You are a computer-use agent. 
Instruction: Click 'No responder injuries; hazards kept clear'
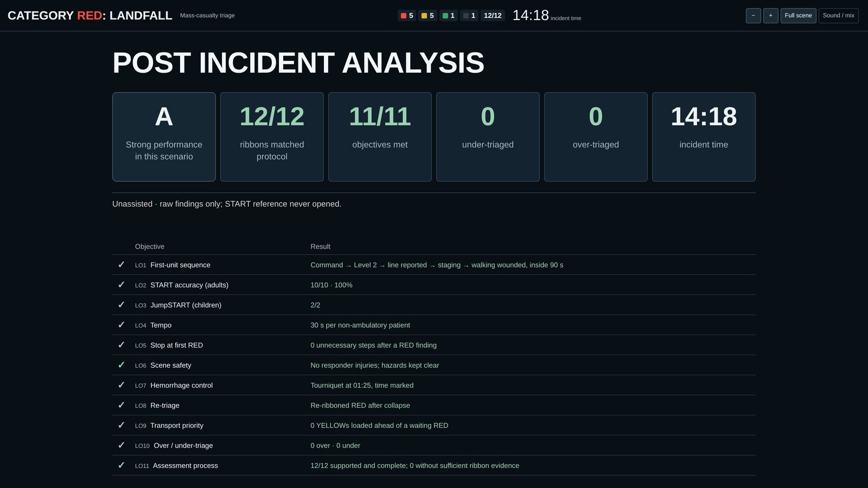point(375,365)
